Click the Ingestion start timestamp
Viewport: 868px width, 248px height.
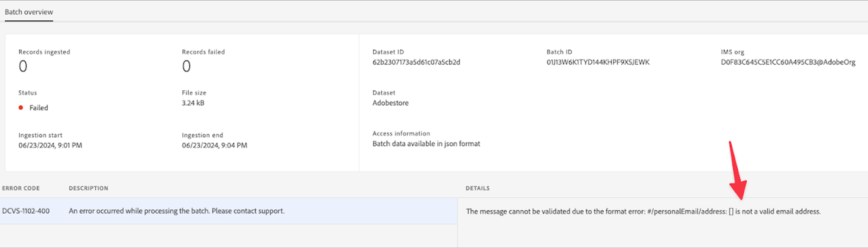50,145
